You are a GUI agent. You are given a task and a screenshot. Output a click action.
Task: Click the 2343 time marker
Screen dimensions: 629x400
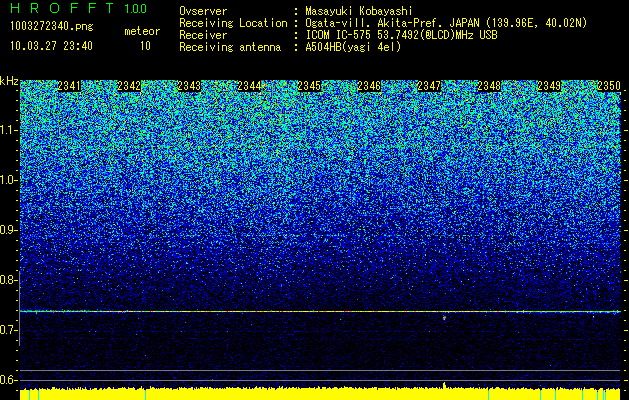(x=189, y=86)
